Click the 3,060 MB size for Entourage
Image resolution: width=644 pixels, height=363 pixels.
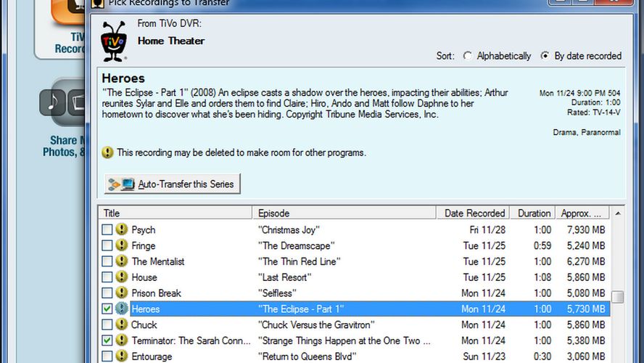tap(586, 356)
